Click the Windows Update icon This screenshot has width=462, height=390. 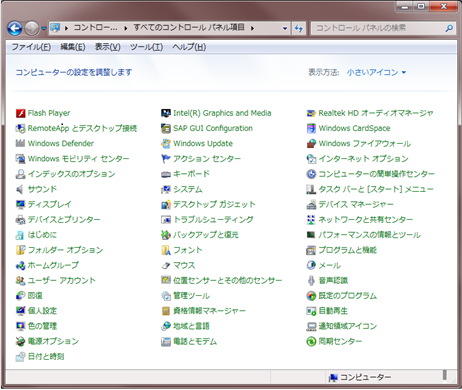166,144
